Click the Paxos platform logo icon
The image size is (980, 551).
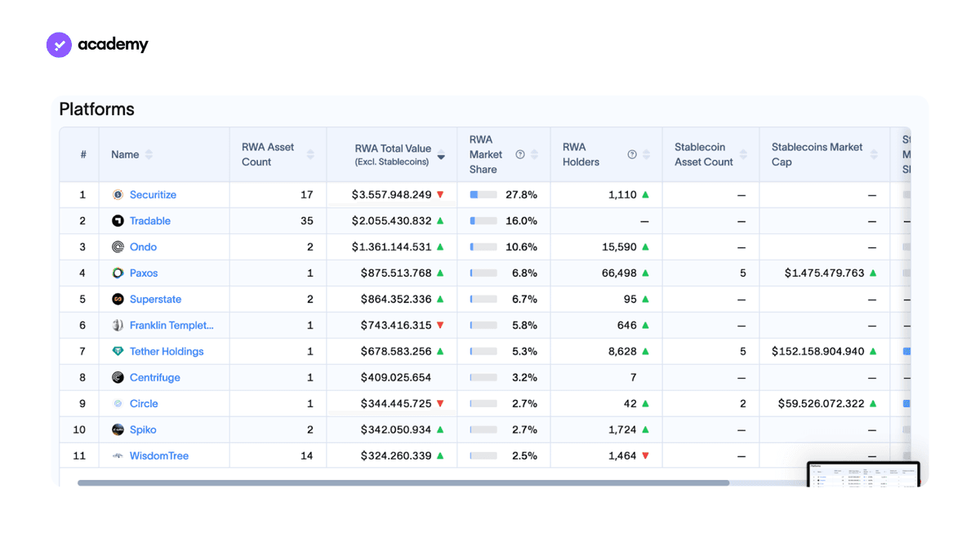coord(118,273)
